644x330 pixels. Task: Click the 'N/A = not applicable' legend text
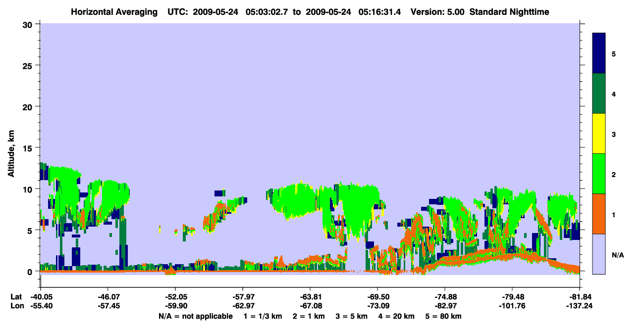(195, 316)
